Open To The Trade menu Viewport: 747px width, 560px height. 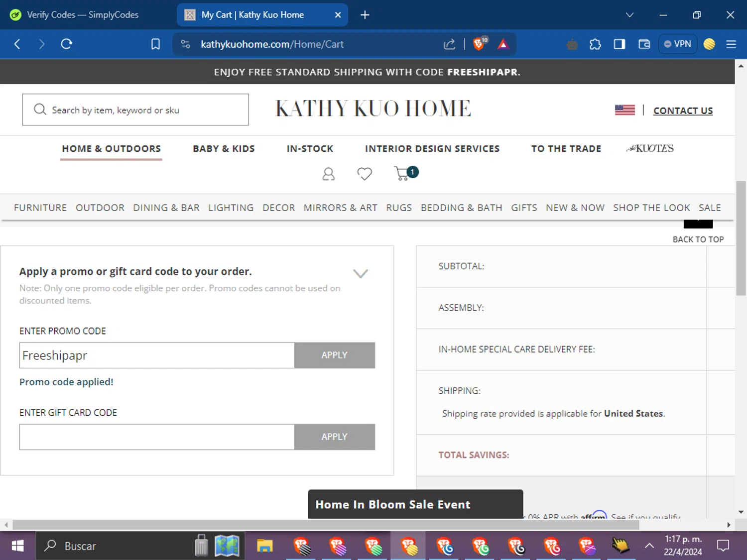(x=566, y=149)
